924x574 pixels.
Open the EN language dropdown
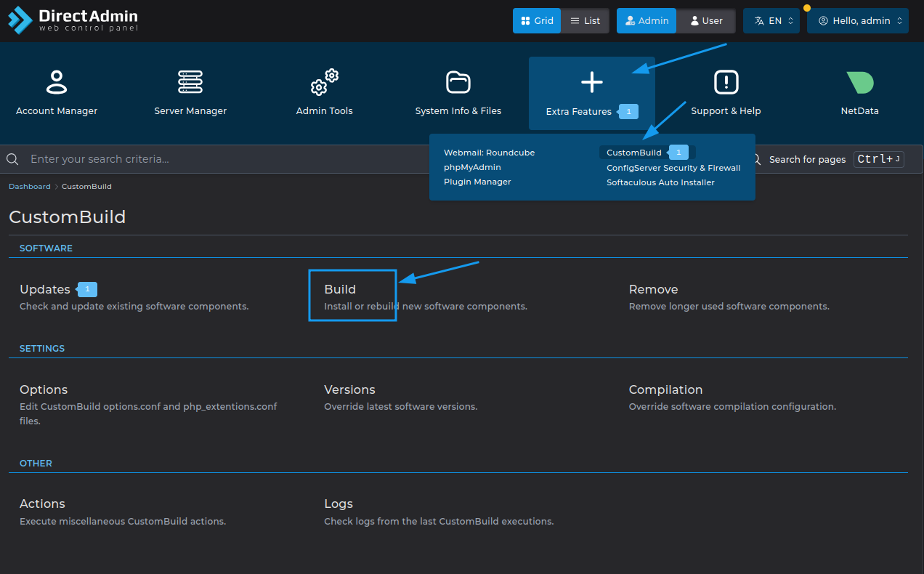(x=771, y=21)
